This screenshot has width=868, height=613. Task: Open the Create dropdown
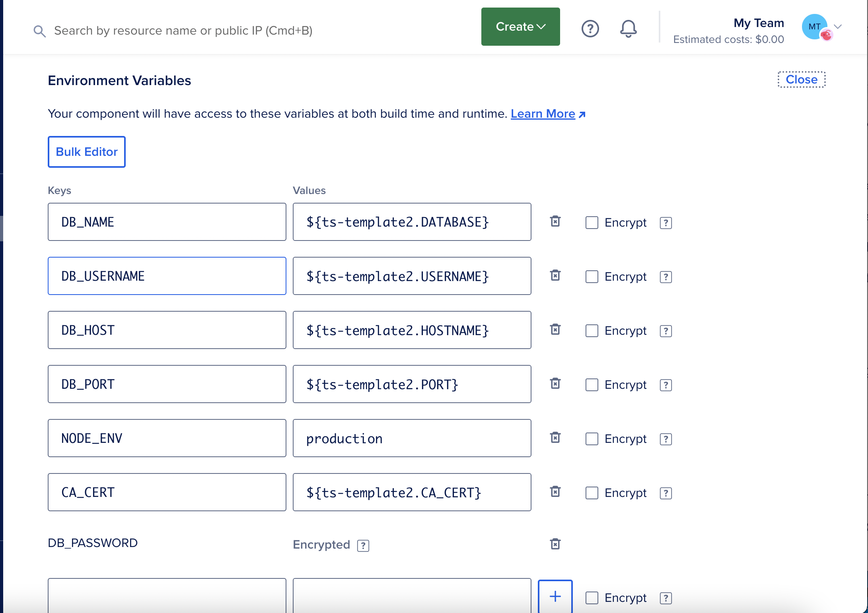520,27
